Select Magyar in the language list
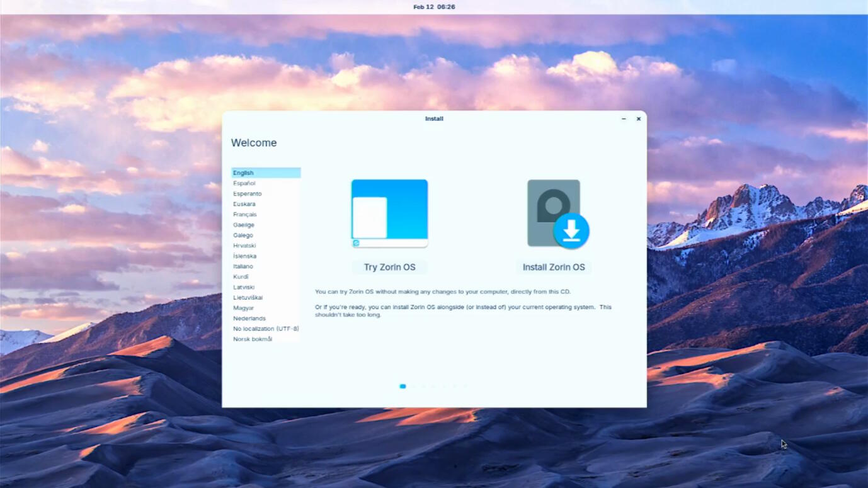868x488 pixels. [266, 308]
